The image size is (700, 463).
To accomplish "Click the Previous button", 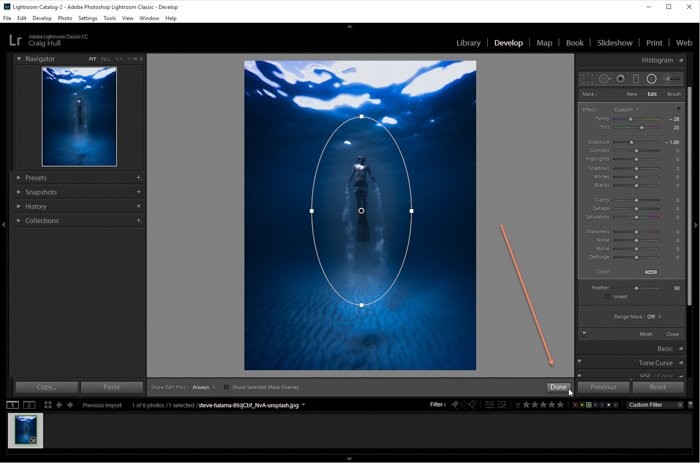I will click(603, 387).
